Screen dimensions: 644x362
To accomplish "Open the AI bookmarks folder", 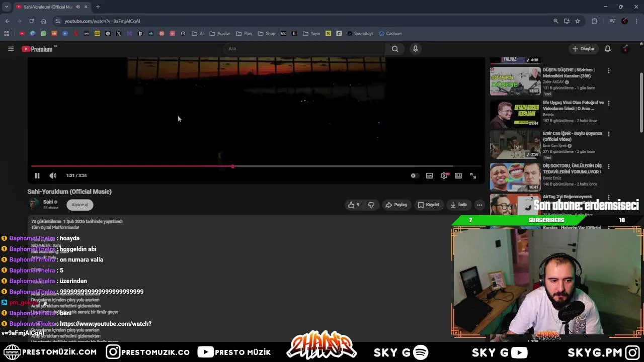I will click(198, 34).
